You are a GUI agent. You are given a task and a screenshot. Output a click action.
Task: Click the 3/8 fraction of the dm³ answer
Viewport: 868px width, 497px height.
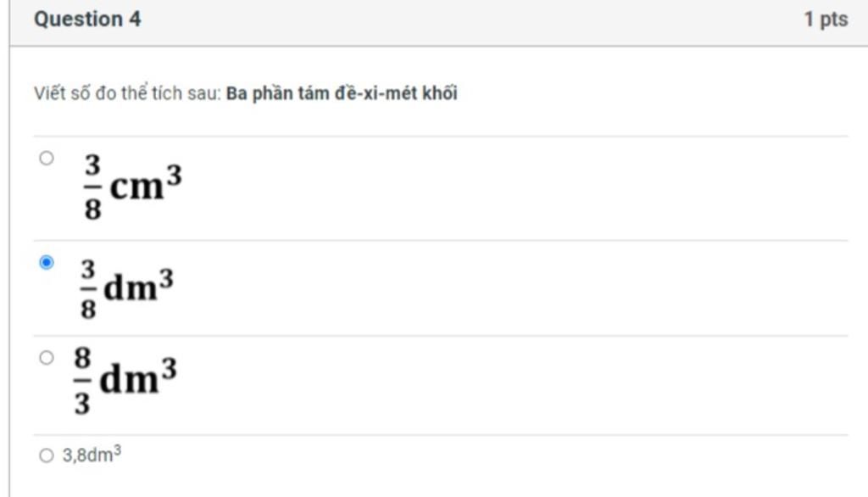click(x=88, y=289)
